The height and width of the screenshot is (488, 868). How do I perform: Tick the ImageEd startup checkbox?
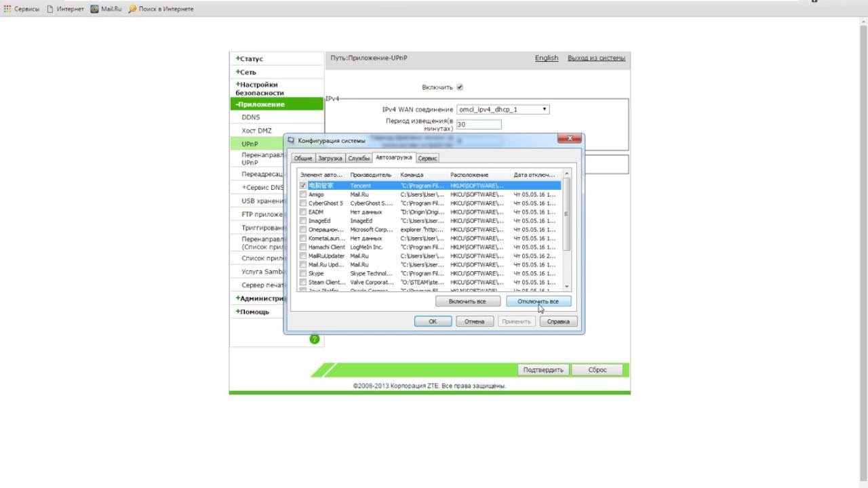point(303,221)
